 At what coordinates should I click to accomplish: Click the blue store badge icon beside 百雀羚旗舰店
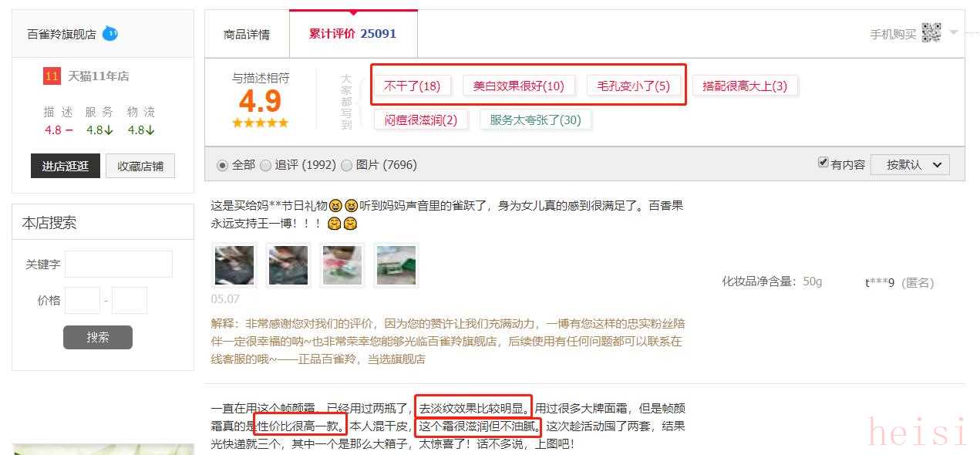[x=109, y=33]
